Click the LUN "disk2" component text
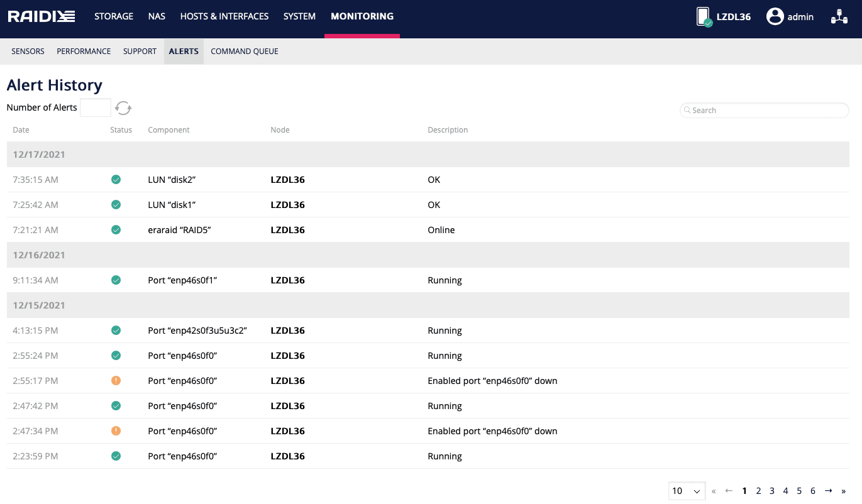The width and height of the screenshot is (862, 504). click(172, 180)
